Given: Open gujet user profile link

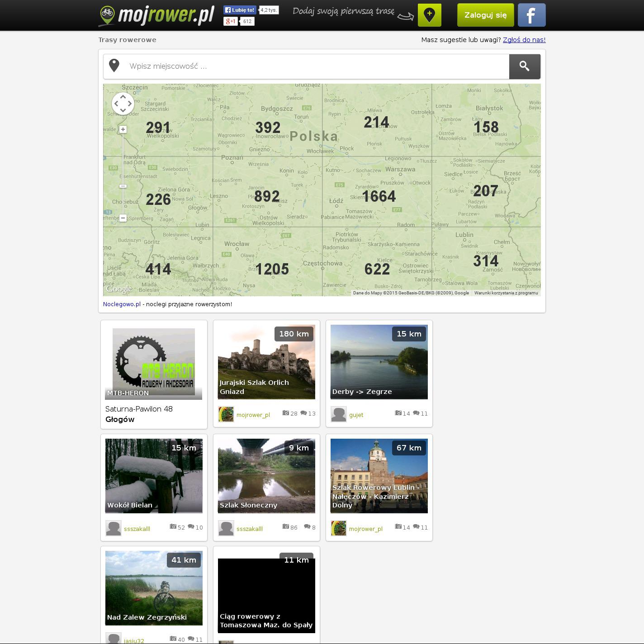Looking at the screenshot, I should click(x=356, y=415).
